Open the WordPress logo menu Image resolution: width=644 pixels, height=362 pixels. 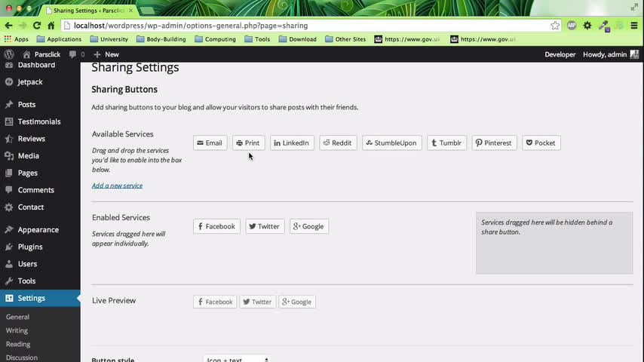coord(9,54)
